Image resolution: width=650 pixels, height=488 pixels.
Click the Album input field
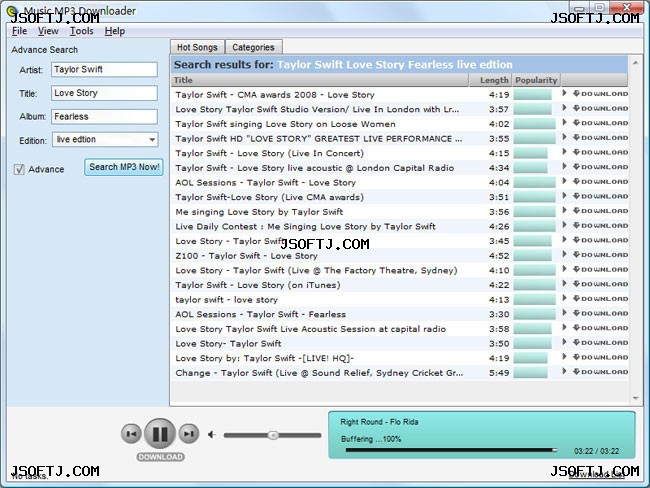click(104, 117)
